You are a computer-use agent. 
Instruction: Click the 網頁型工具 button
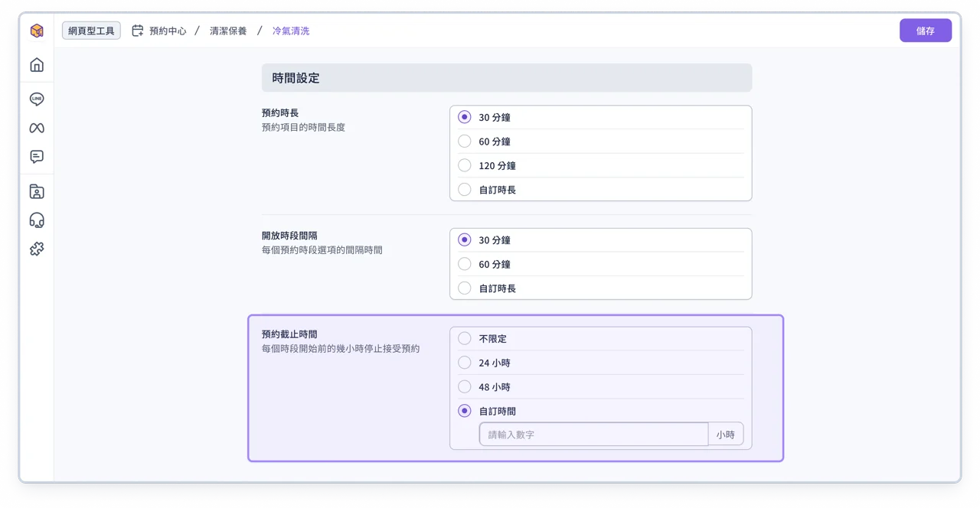pyautogui.click(x=91, y=31)
